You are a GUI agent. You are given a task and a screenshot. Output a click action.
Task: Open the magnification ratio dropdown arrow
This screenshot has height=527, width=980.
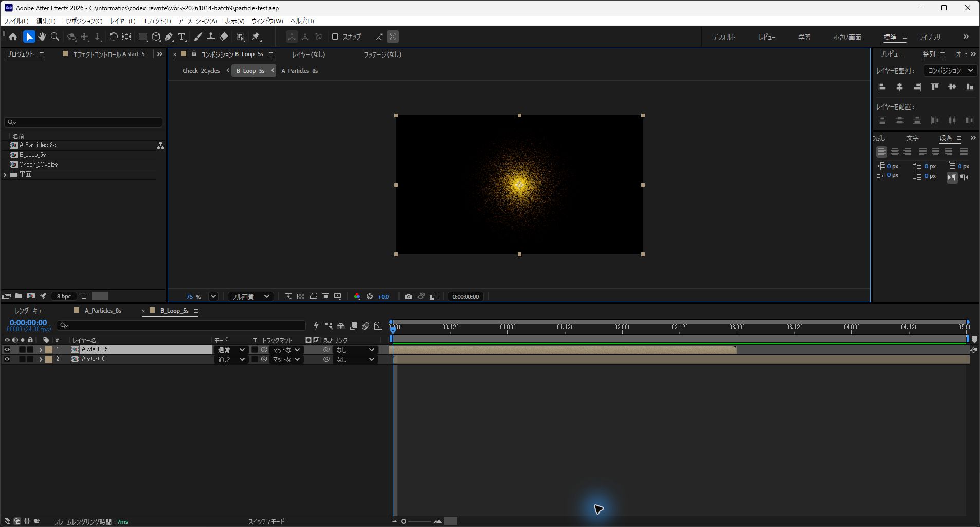click(x=213, y=296)
